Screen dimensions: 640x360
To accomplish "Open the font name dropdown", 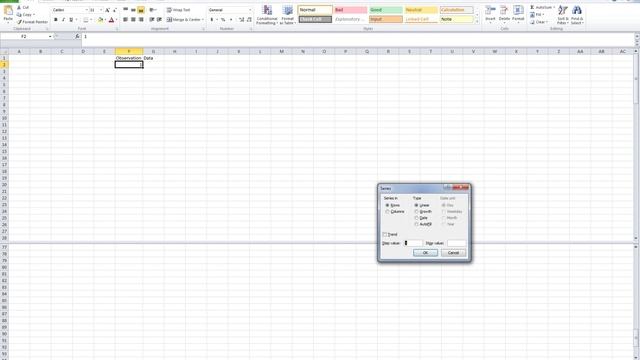I will click(x=87, y=10).
